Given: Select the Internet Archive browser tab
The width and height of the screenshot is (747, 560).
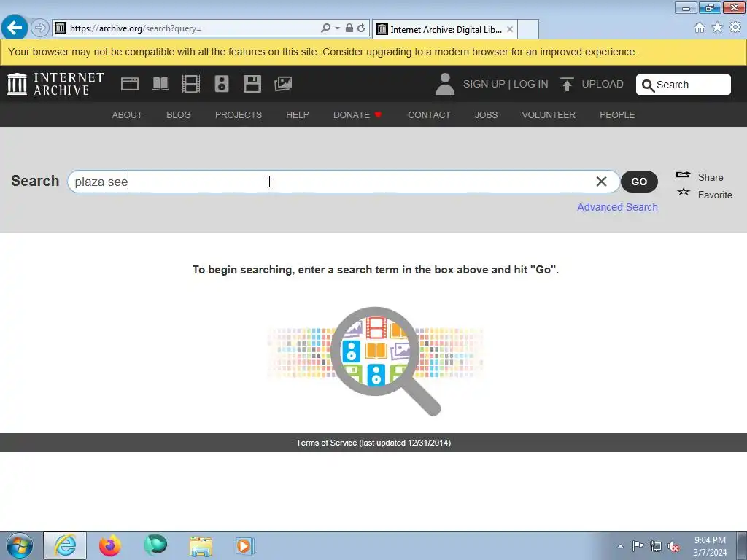Looking at the screenshot, I should pos(444,29).
